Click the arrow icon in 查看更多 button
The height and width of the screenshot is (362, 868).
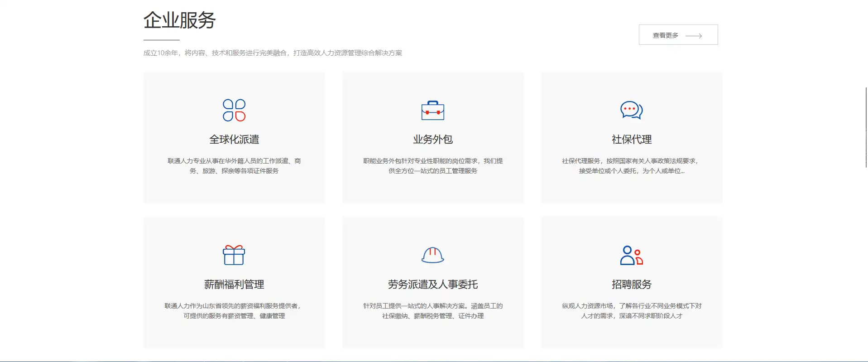(693, 35)
